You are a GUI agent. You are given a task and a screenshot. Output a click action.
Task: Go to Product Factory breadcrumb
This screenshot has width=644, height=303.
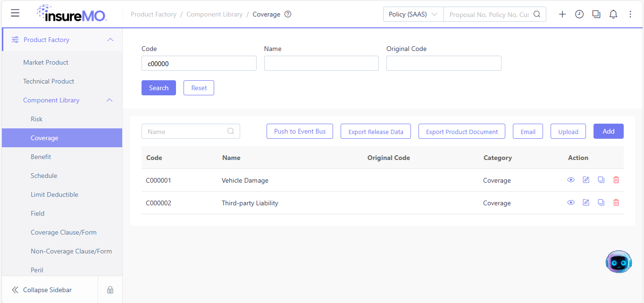153,14
